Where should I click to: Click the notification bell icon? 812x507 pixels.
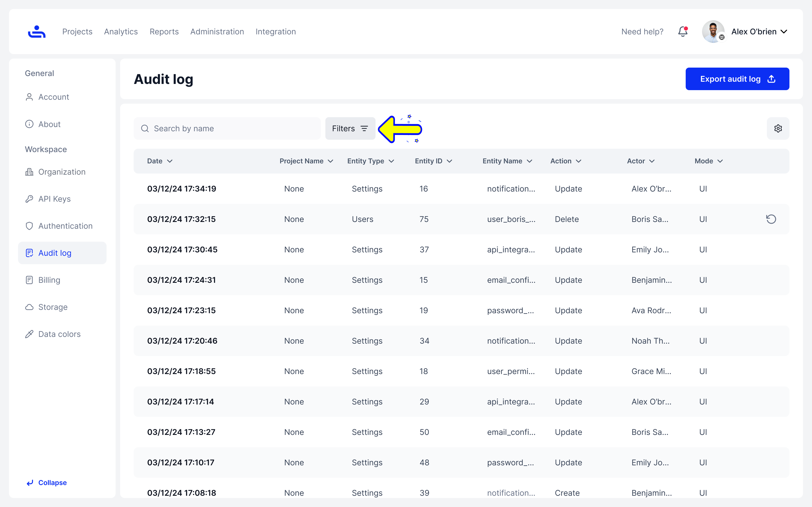(683, 32)
